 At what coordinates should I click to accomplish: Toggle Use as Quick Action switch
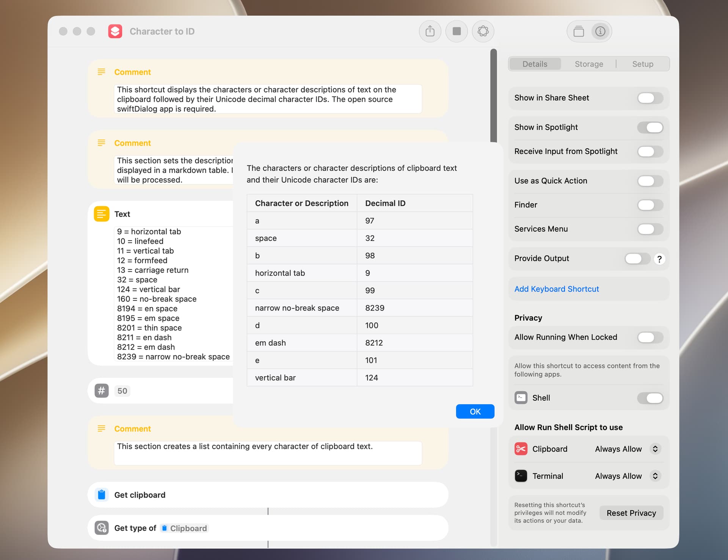click(x=650, y=181)
